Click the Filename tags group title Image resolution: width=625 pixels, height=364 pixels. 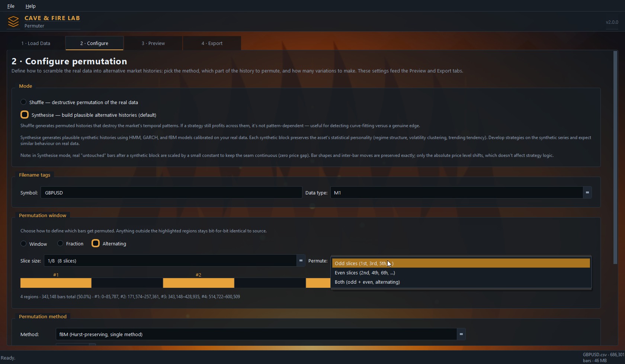tap(35, 175)
